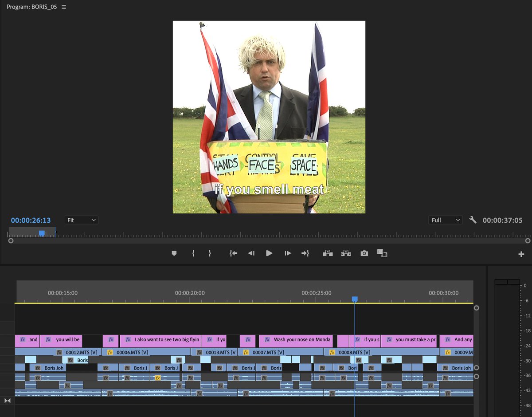Toggle timeline snapping
The image size is (532, 417).
point(8,401)
